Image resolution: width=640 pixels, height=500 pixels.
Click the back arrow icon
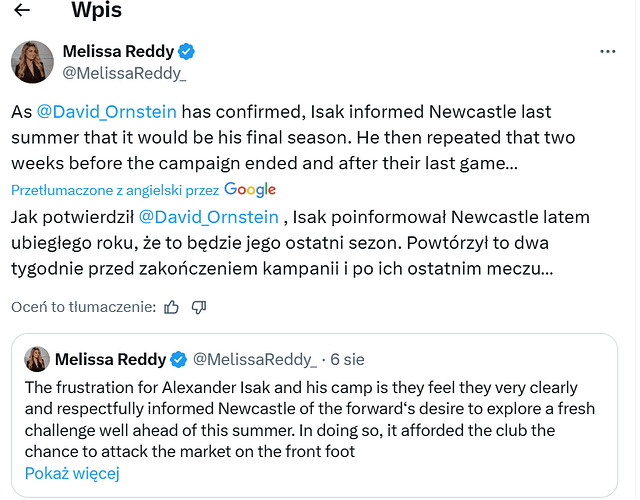pyautogui.click(x=22, y=11)
